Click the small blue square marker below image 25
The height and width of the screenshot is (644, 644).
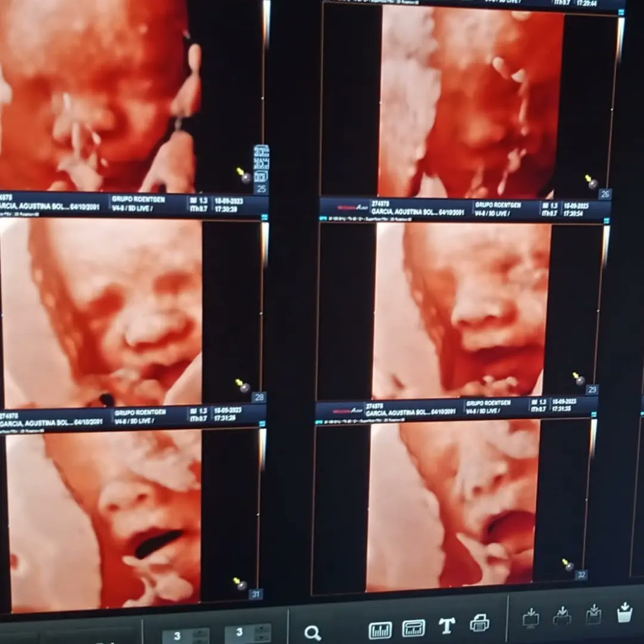click(265, 217)
